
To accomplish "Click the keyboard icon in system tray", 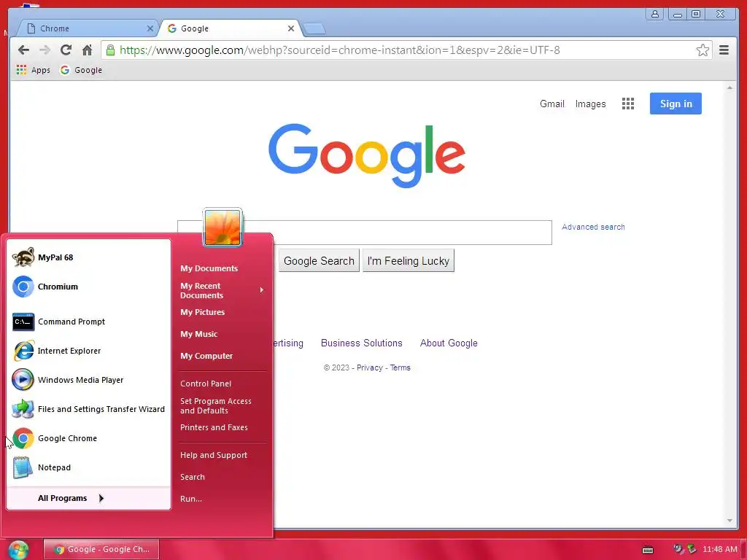I will point(648,550).
